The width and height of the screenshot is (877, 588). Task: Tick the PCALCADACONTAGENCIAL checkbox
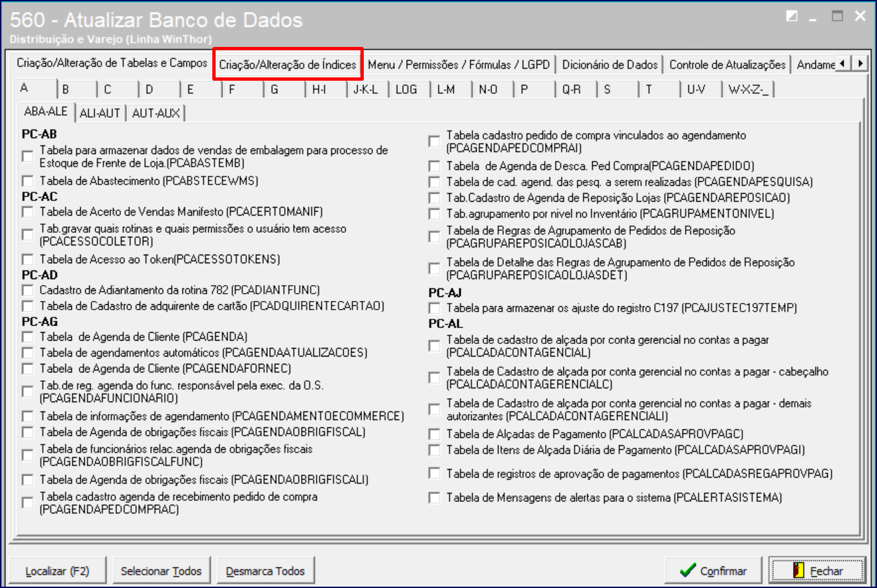point(434,346)
